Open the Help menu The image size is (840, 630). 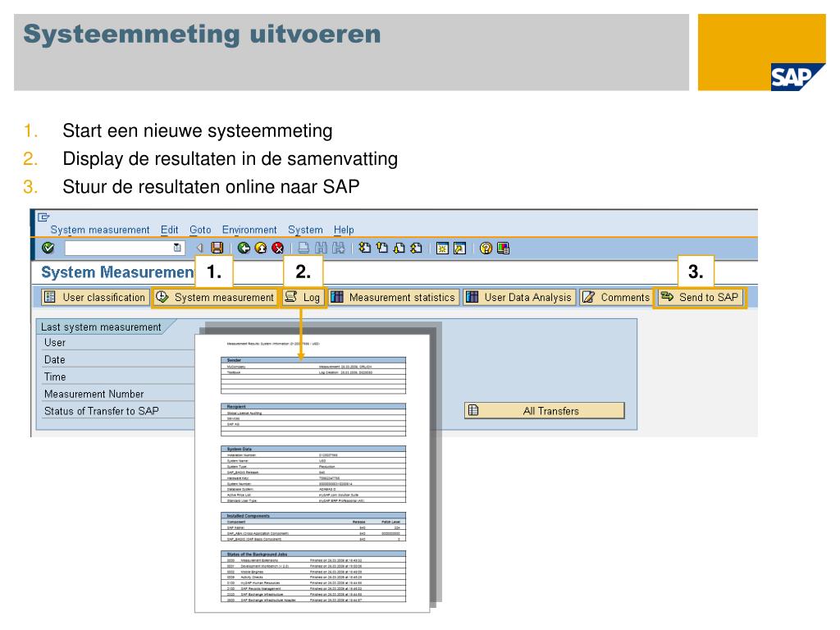click(344, 230)
